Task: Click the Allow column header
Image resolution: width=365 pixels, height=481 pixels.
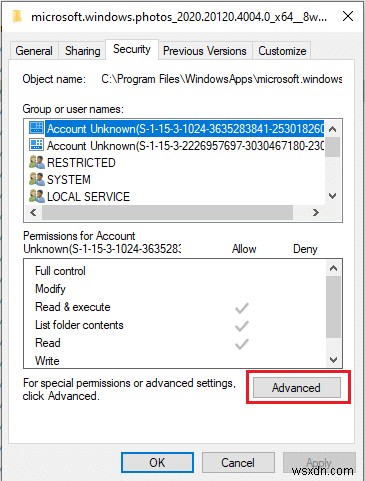Action: (244, 249)
